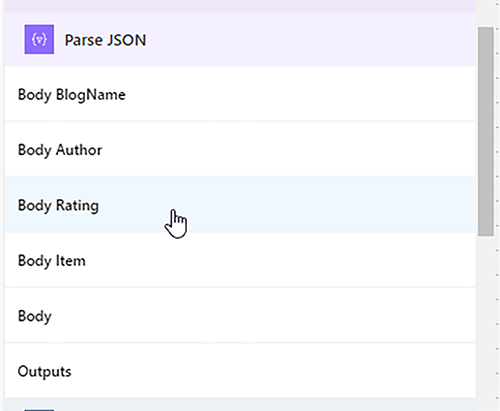Choose Body Author from the list
This screenshot has width=500, height=411.
click(240, 149)
